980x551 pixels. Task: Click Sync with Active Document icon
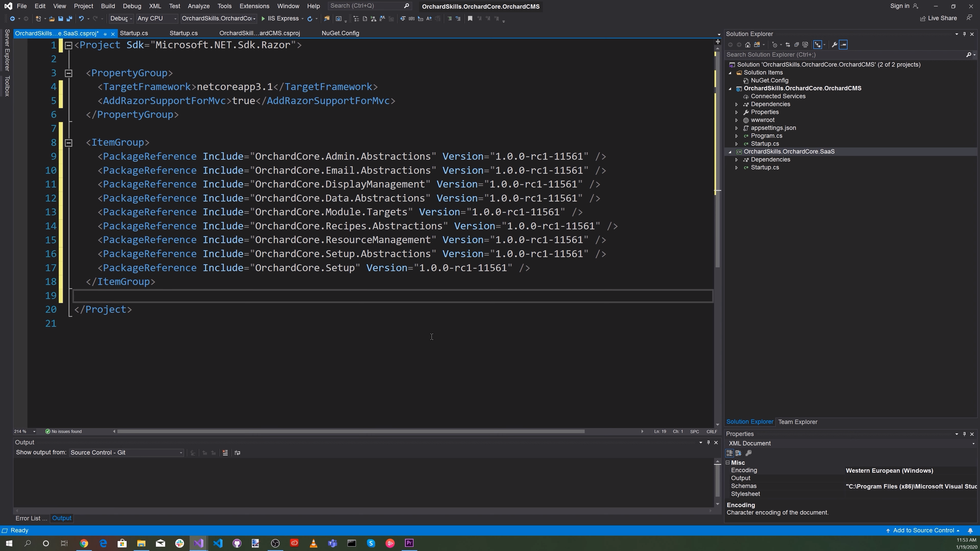click(x=788, y=45)
